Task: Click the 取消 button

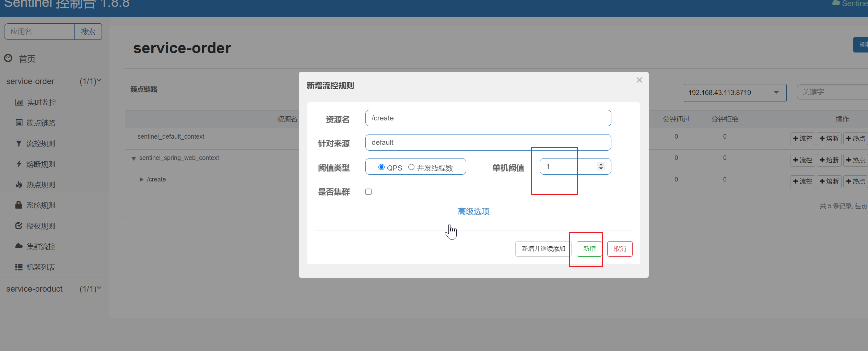Action: pos(620,249)
